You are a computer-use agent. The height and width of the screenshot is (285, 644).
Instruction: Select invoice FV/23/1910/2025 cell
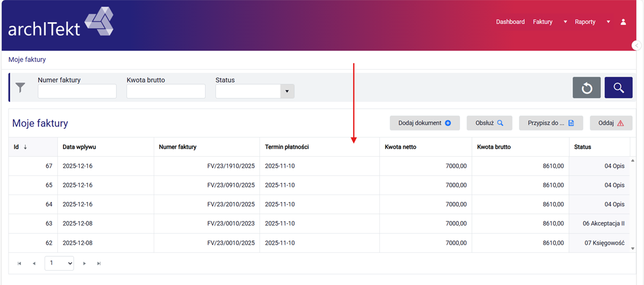207,166
